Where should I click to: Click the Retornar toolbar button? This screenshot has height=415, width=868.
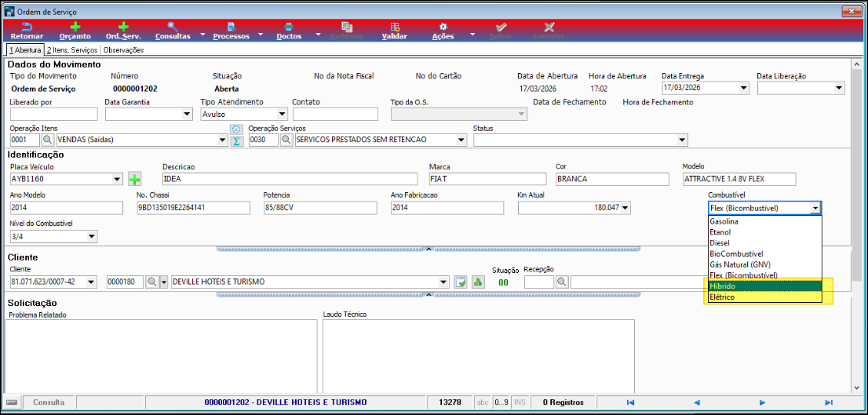[27, 31]
